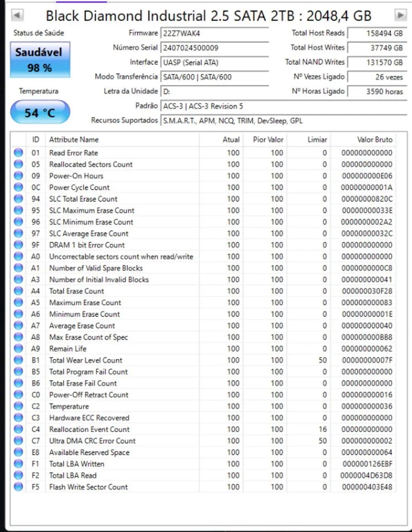Click the status orb beside Remain Life
412x532 pixels.
(18, 349)
